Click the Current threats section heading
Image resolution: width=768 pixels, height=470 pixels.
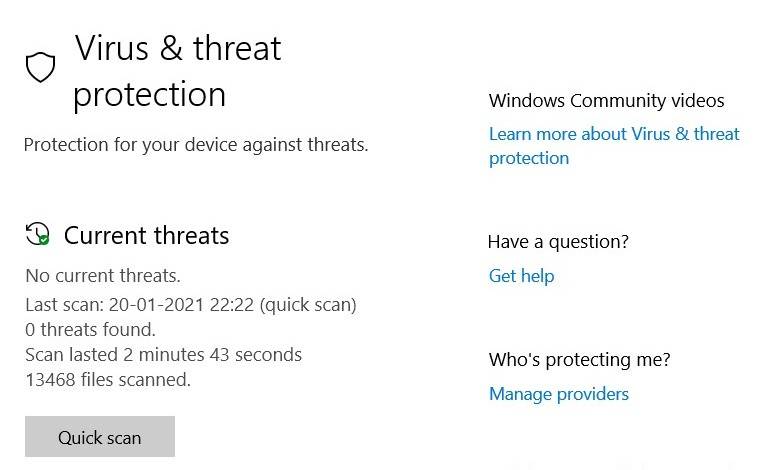pyautogui.click(x=146, y=236)
